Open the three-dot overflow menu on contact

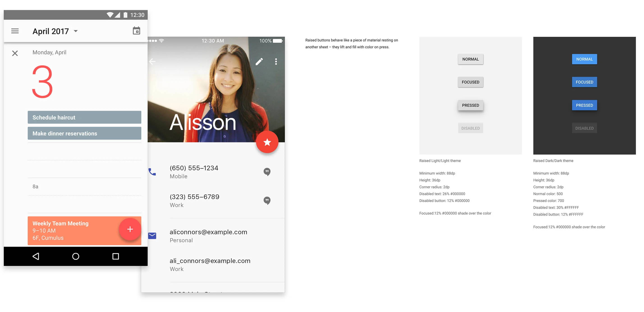276,62
